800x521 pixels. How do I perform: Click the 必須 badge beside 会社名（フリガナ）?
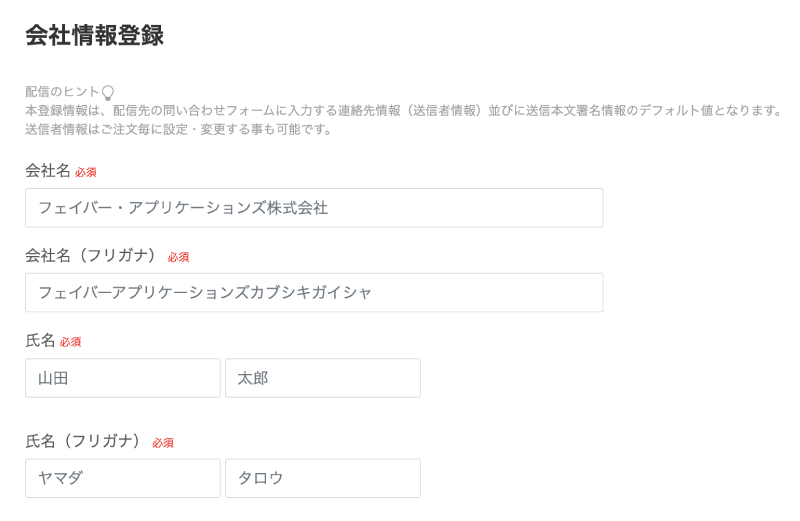[179, 257]
